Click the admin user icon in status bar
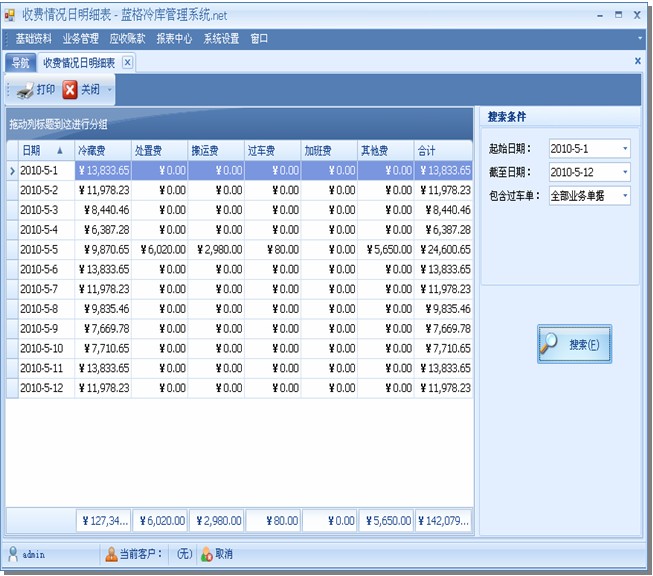Screen dimensions: 653x576 (13, 554)
